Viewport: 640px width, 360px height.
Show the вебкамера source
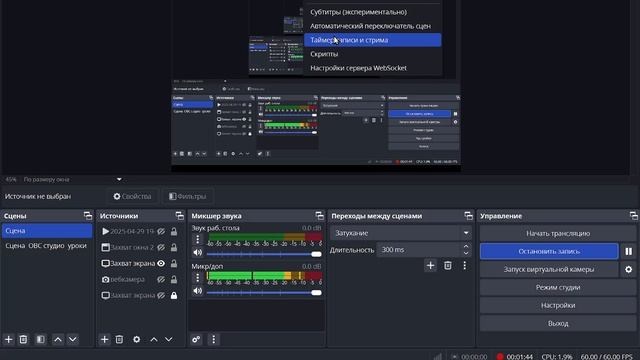pos(161,280)
